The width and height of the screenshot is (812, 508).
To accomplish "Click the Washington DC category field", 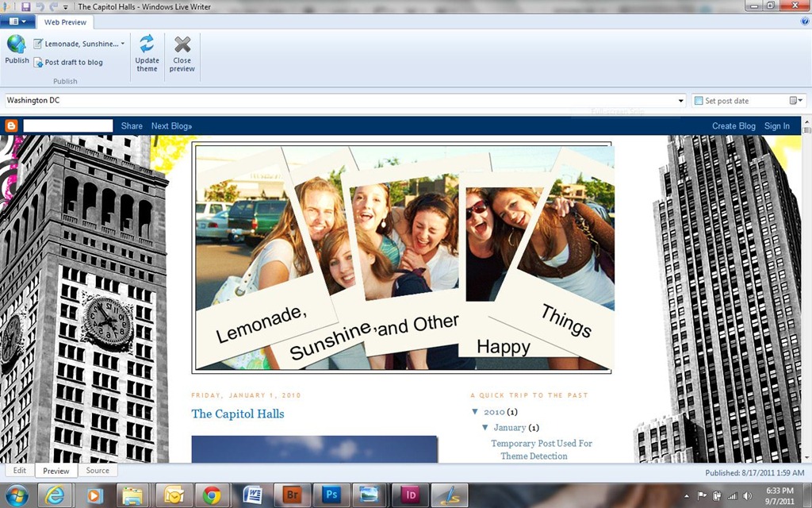I will tap(346, 101).
